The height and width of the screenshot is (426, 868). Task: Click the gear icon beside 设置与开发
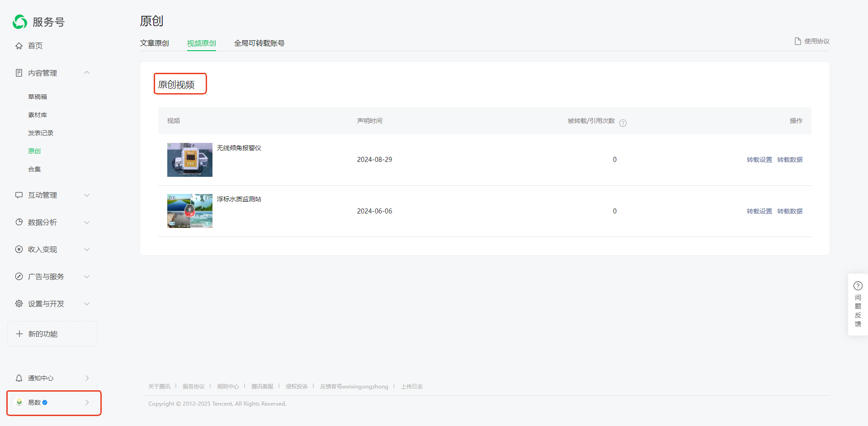(19, 303)
